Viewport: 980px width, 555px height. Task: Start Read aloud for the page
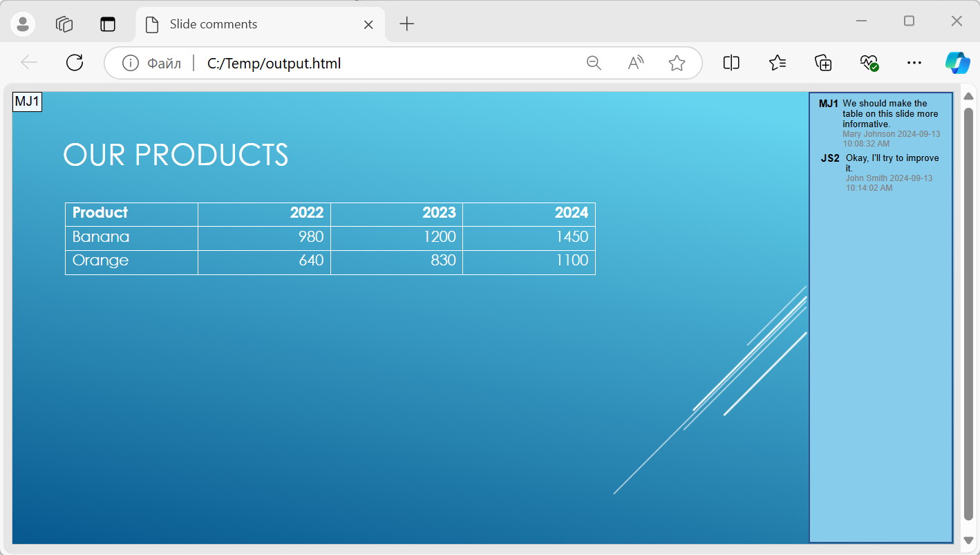[634, 63]
